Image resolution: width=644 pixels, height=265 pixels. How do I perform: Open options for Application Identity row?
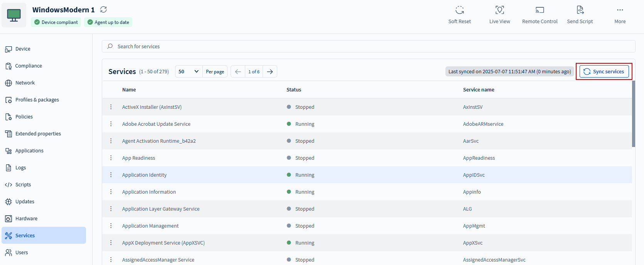(x=111, y=175)
